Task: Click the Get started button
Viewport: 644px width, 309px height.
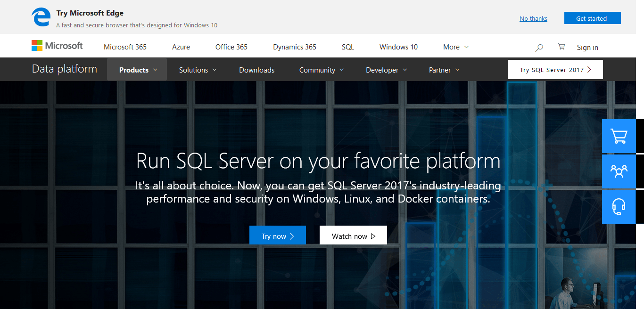Action: [x=592, y=17]
